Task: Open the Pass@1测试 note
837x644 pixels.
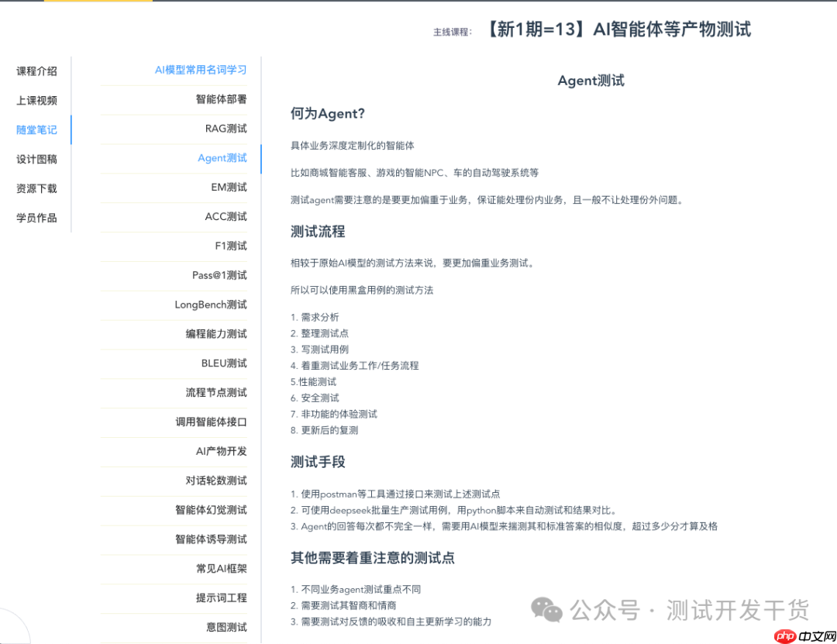Action: pos(219,275)
